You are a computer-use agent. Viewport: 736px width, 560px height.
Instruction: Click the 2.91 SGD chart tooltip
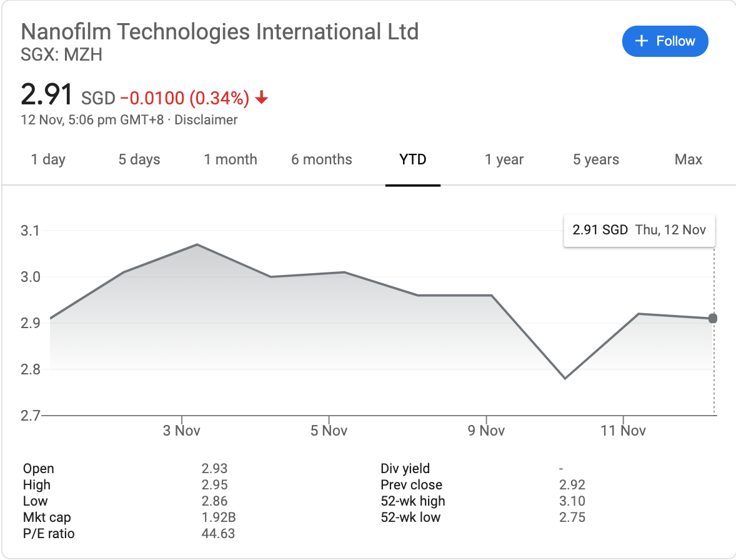(x=639, y=230)
